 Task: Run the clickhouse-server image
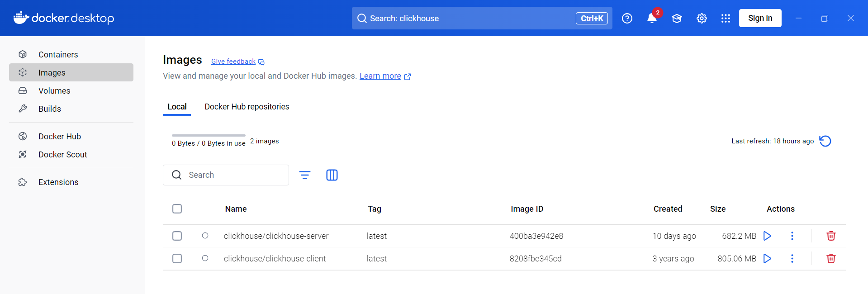click(x=767, y=236)
